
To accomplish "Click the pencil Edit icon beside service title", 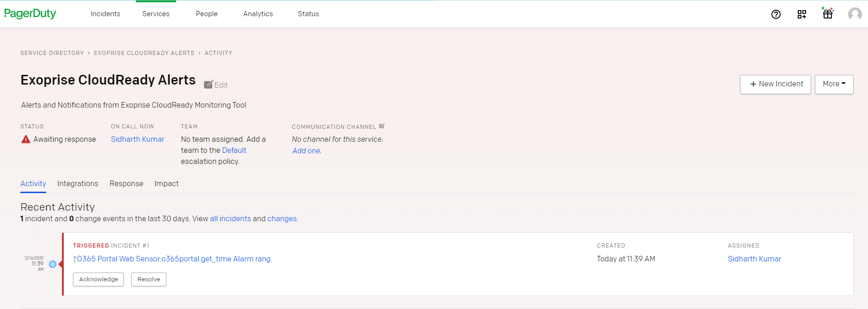I will (216, 85).
